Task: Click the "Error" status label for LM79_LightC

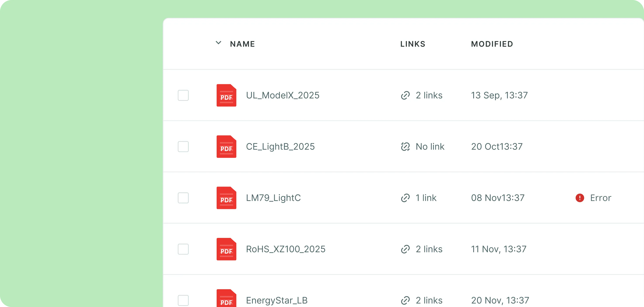Action: 600,198
